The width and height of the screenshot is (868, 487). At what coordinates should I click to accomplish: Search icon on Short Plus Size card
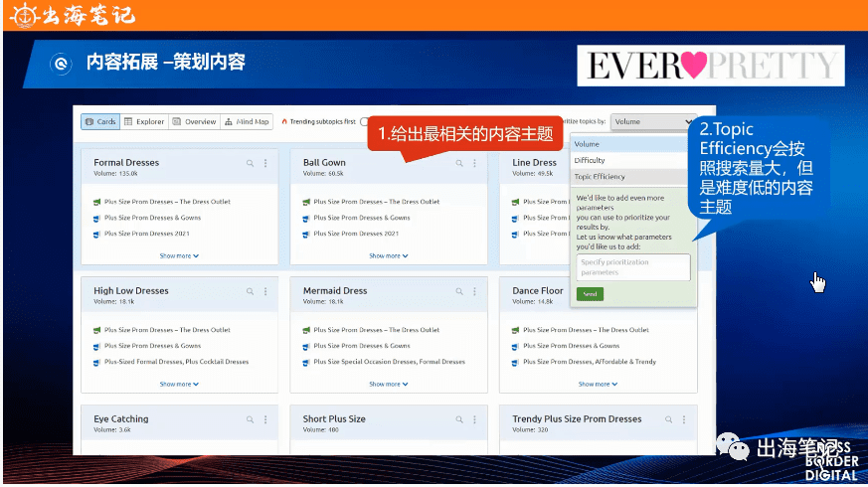459,420
